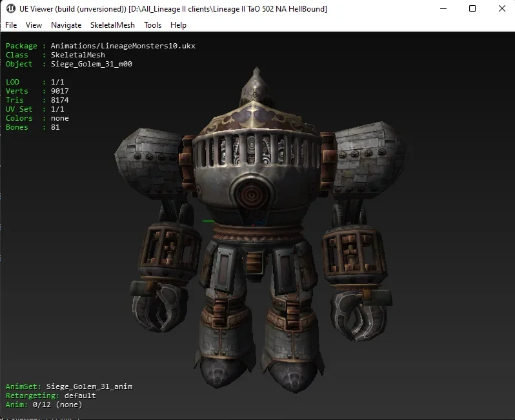Image resolution: width=515 pixels, height=420 pixels.
Task: Open the Tools menu
Action: coord(152,25)
